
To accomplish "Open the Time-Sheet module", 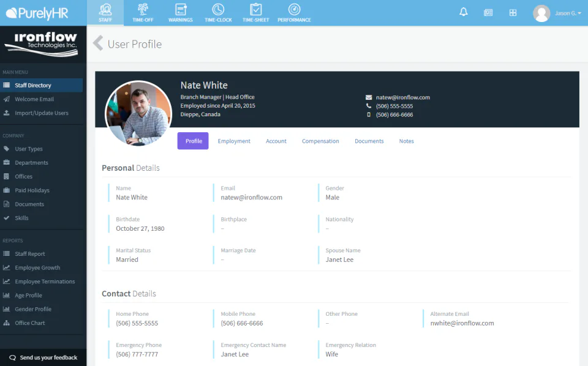I will (256, 13).
